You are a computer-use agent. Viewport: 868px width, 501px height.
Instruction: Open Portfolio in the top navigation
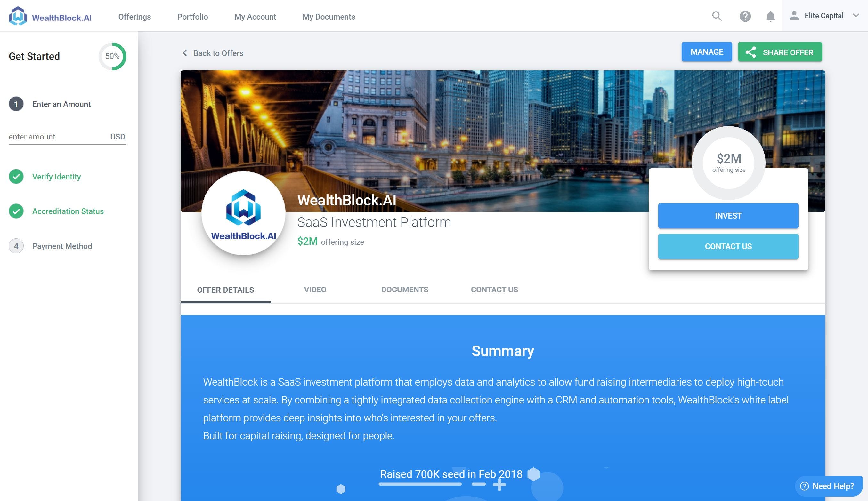tap(192, 17)
